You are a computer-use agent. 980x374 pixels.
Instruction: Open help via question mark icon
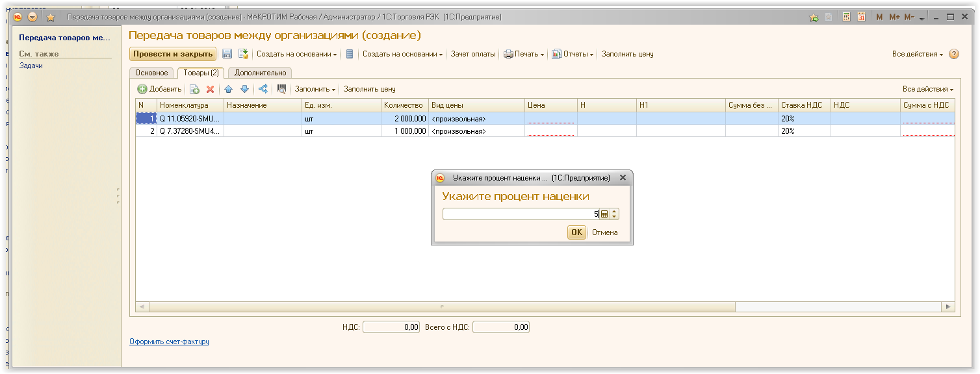(x=954, y=55)
